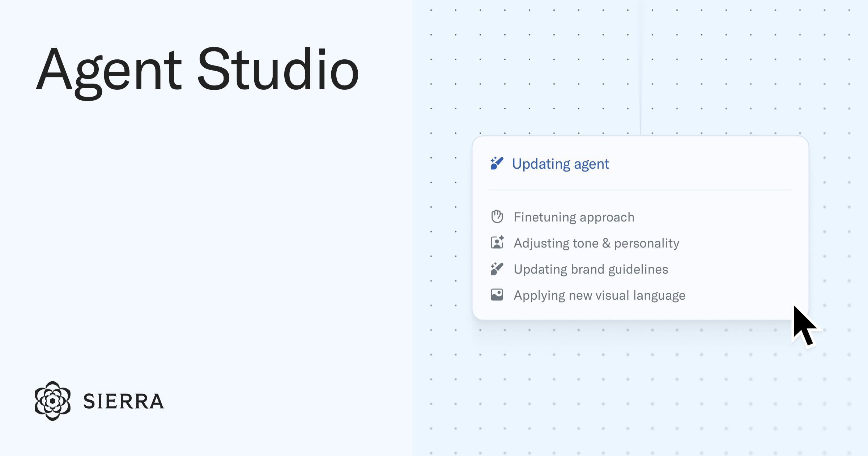This screenshot has height=456, width=868.
Task: Click the portrait sparkle icon beside Adjusting tone
Action: [x=497, y=242]
